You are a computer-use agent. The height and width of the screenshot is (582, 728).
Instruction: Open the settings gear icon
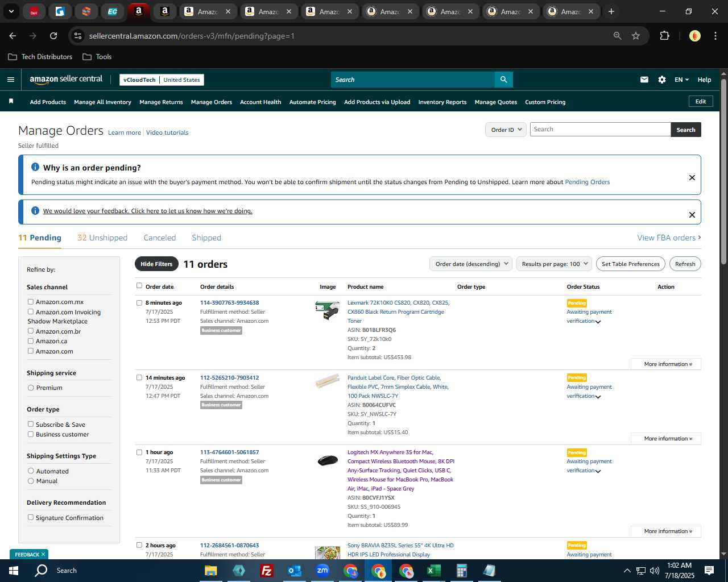[661, 80]
